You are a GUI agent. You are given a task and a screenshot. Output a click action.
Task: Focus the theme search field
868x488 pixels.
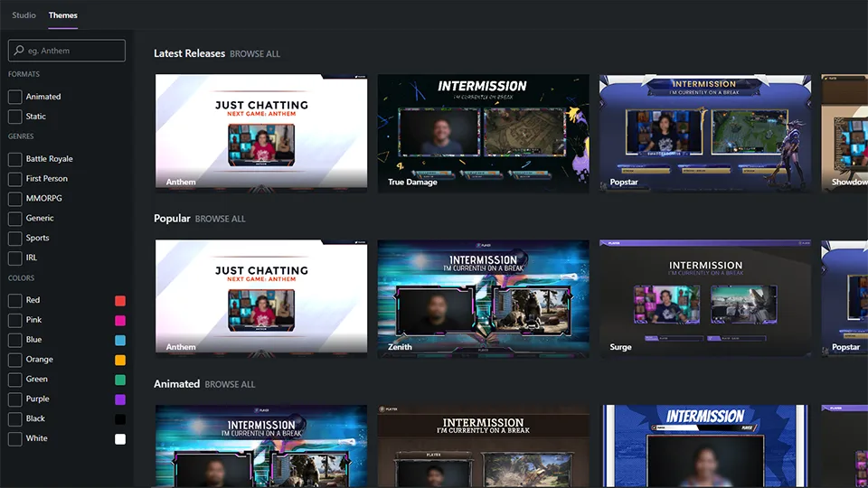[x=66, y=51]
